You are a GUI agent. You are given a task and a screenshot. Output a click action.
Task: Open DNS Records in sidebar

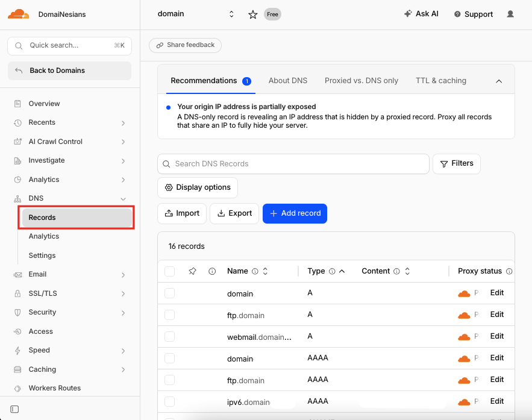[77, 218]
